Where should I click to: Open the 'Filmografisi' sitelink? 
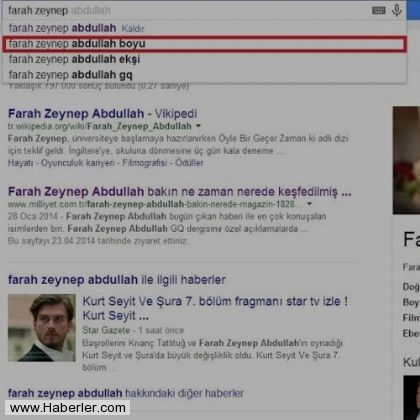click(x=145, y=163)
